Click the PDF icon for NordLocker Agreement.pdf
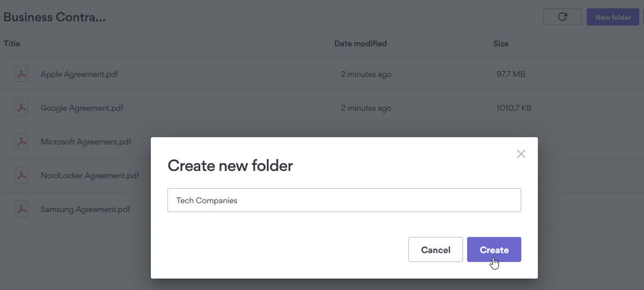Screen dimensions: 644x290 tap(21, 175)
